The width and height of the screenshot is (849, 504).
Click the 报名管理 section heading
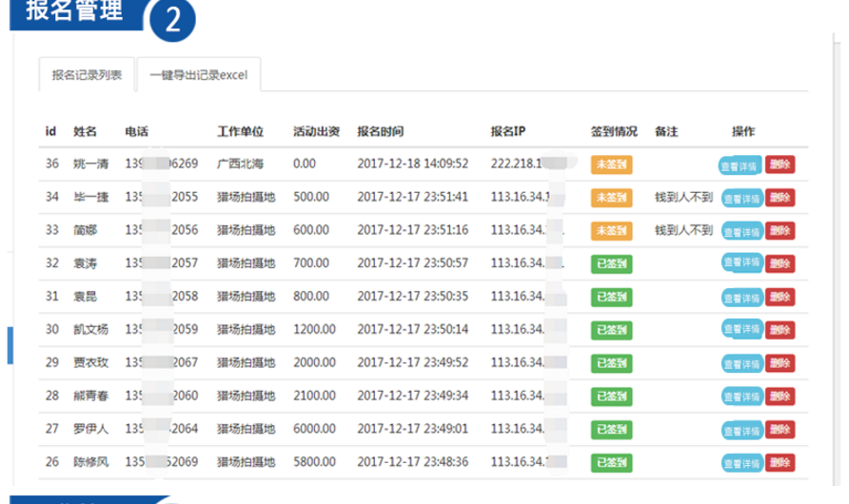pos(75,10)
